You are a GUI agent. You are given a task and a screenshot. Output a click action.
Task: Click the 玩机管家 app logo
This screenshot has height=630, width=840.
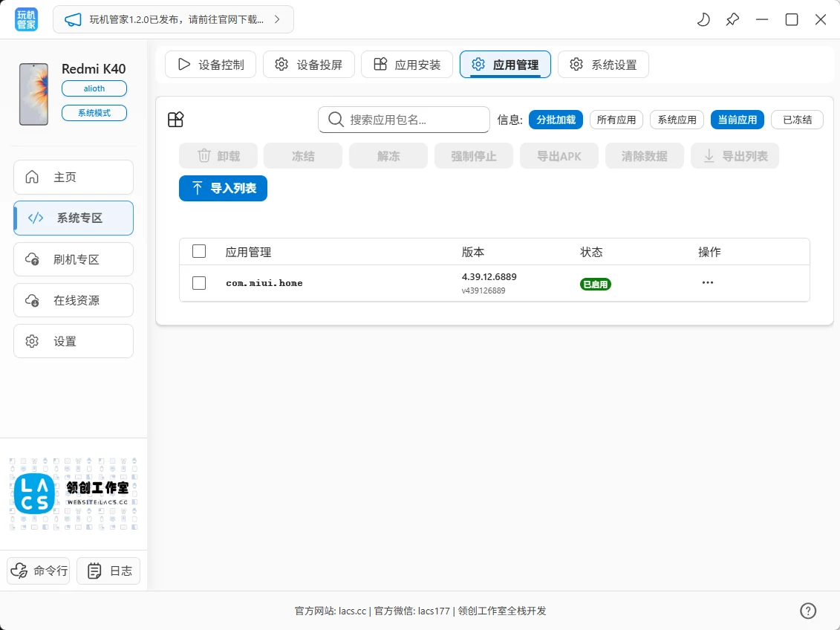(26, 20)
